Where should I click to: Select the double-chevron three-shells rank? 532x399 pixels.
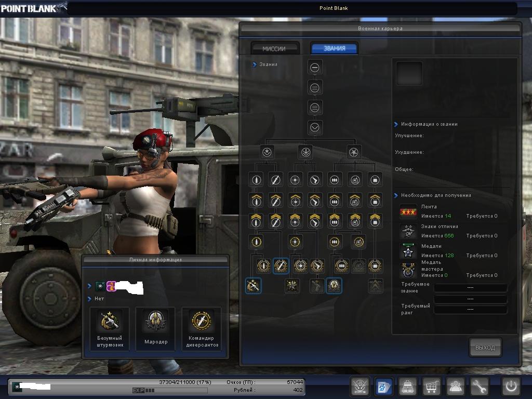coord(335,220)
